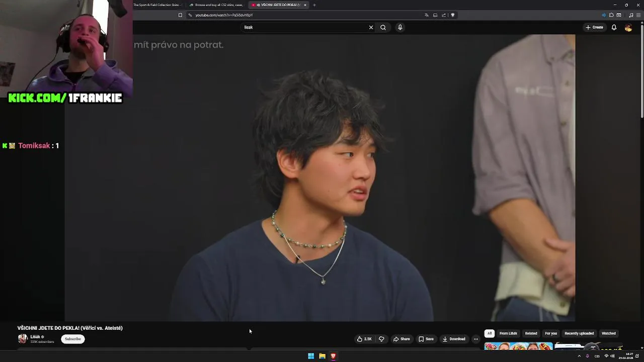Viewport: 644px width, 362px height.
Task: Click the taskbar volume speaker icon
Action: [612, 356]
